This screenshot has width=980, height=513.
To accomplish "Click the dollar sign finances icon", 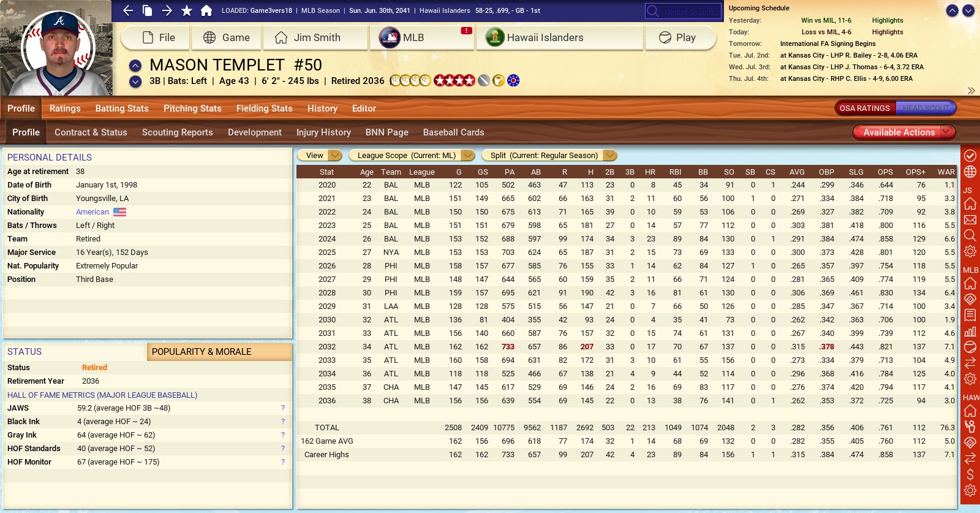I will (x=970, y=474).
